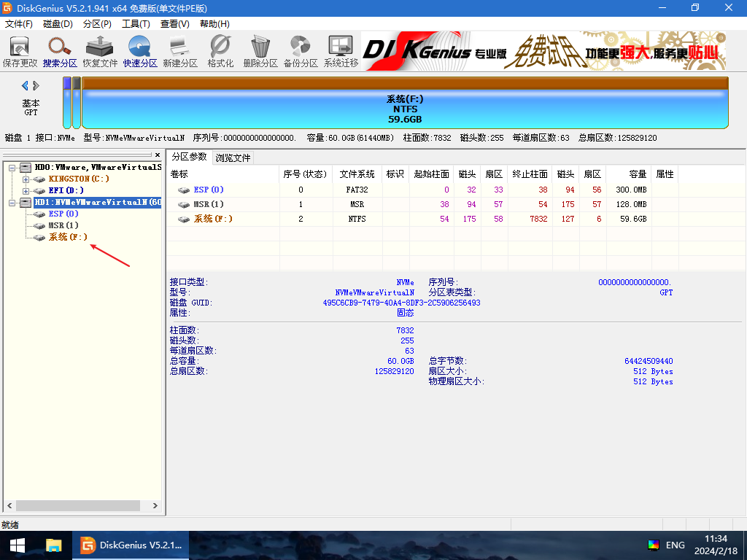Open File Explorer from the taskbar

coord(53,545)
